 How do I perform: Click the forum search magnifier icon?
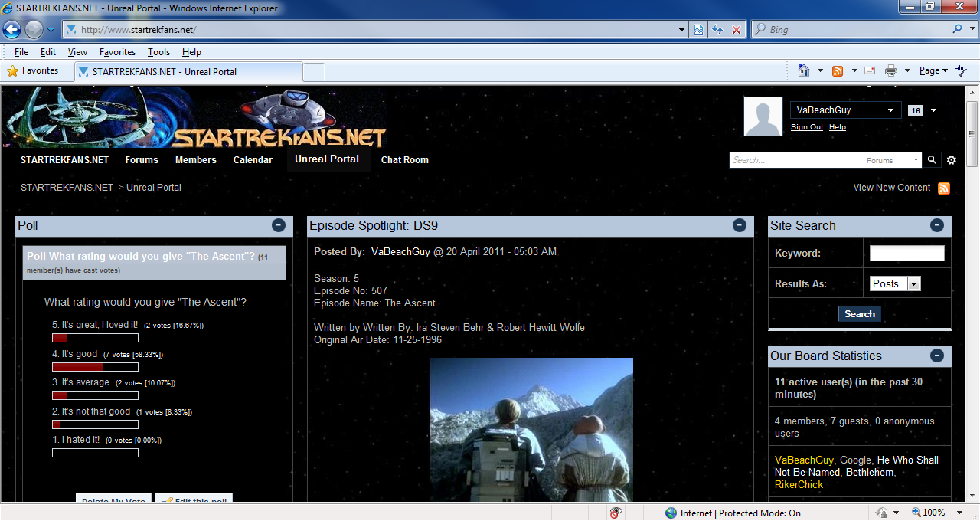click(932, 160)
